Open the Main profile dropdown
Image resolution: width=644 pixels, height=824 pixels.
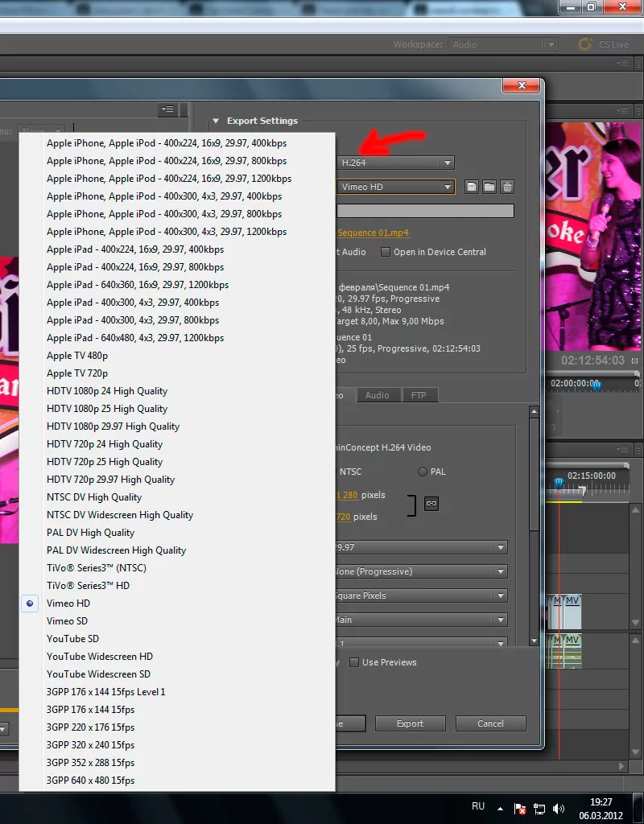[422, 620]
